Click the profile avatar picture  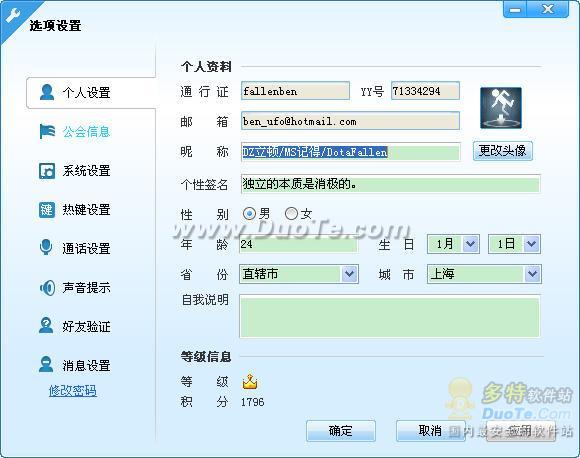click(x=501, y=108)
